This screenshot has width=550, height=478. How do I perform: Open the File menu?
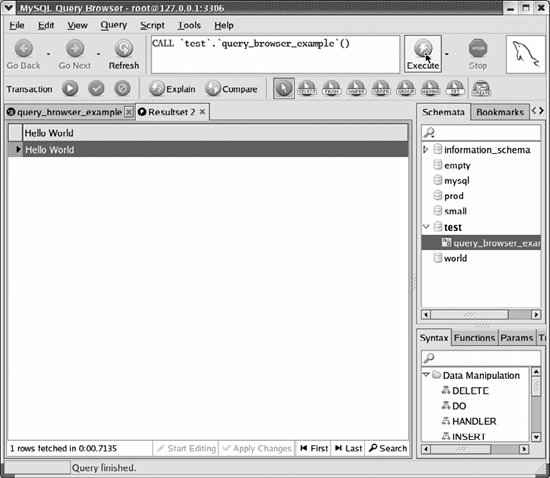coord(17,25)
